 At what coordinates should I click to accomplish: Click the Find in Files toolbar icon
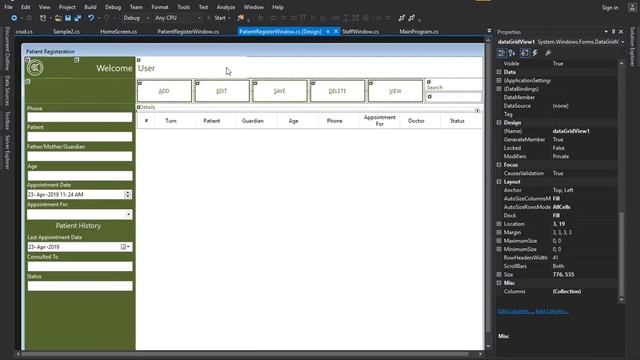pyautogui.click(x=241, y=18)
